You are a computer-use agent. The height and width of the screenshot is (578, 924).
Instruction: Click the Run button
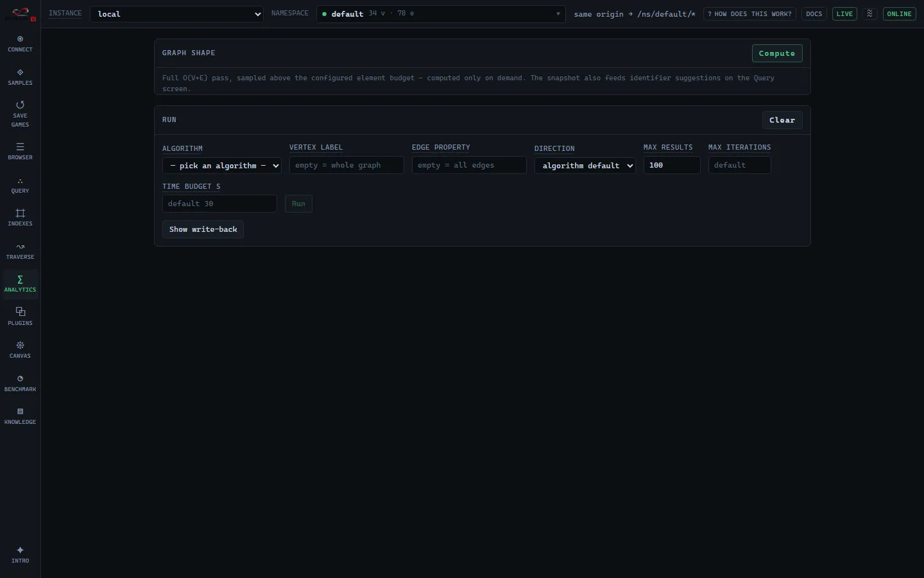pos(298,204)
